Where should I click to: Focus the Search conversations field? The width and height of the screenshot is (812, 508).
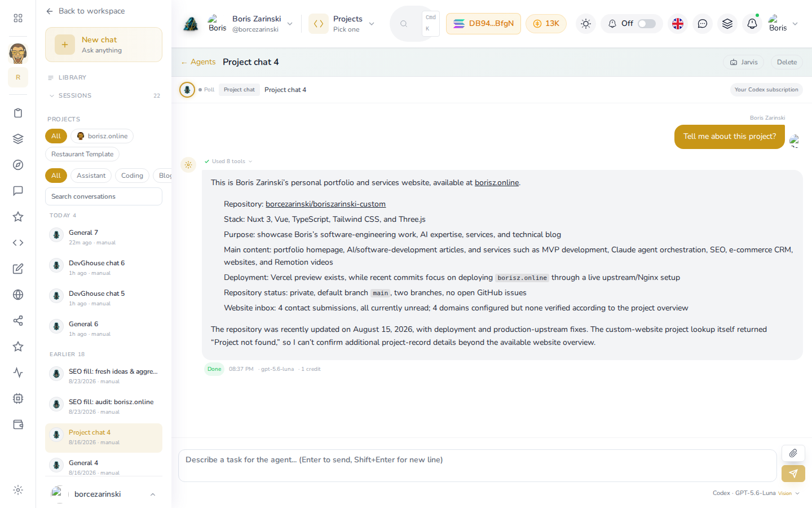pyautogui.click(x=104, y=196)
